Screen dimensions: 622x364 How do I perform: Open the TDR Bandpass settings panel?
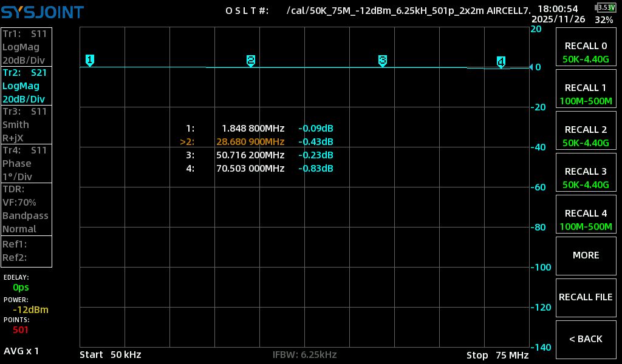click(x=26, y=209)
